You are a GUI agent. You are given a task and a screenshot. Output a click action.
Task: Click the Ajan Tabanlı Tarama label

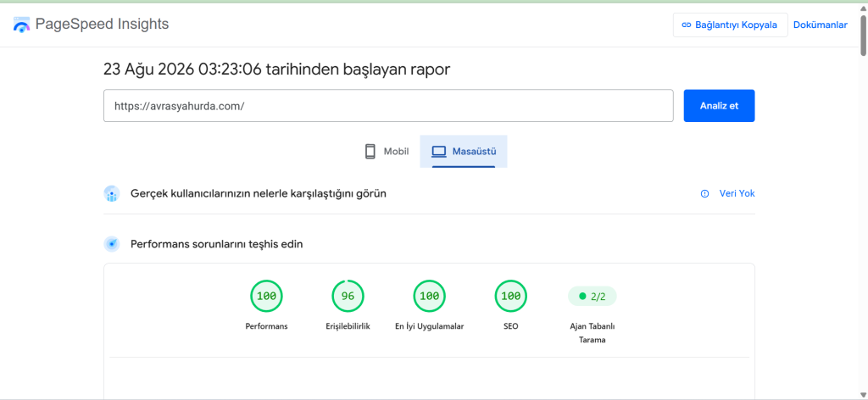pos(592,333)
